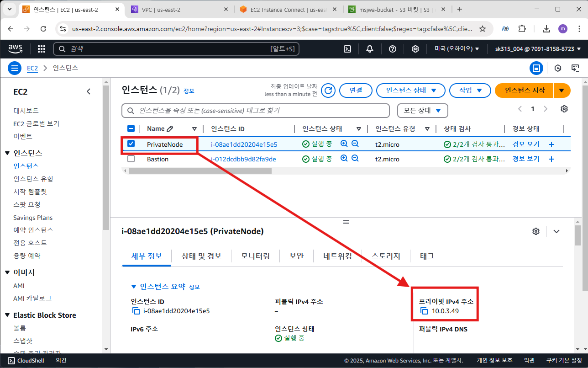Zoom out icon on Bastion row

tap(355, 159)
